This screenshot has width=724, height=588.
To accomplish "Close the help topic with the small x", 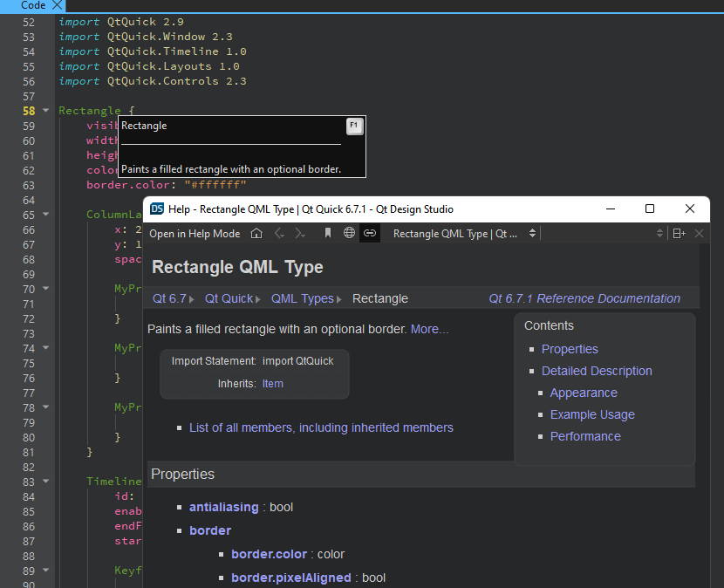I will pyautogui.click(x=700, y=233).
